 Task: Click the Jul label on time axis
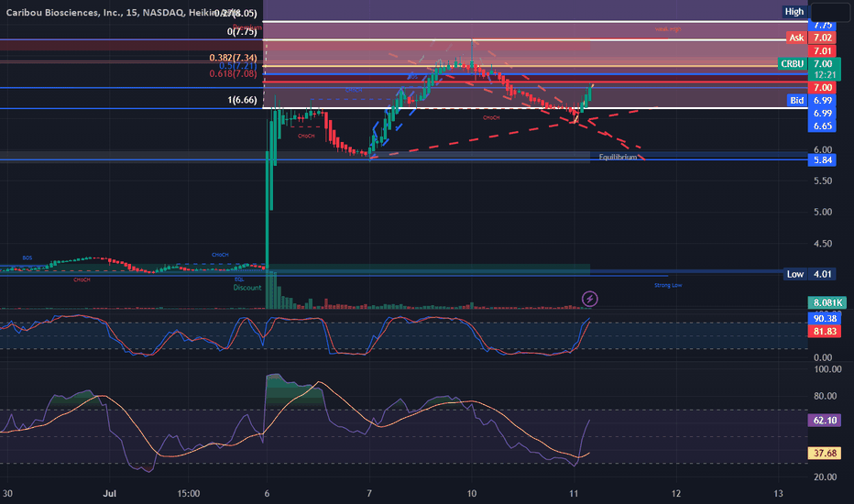click(x=109, y=493)
